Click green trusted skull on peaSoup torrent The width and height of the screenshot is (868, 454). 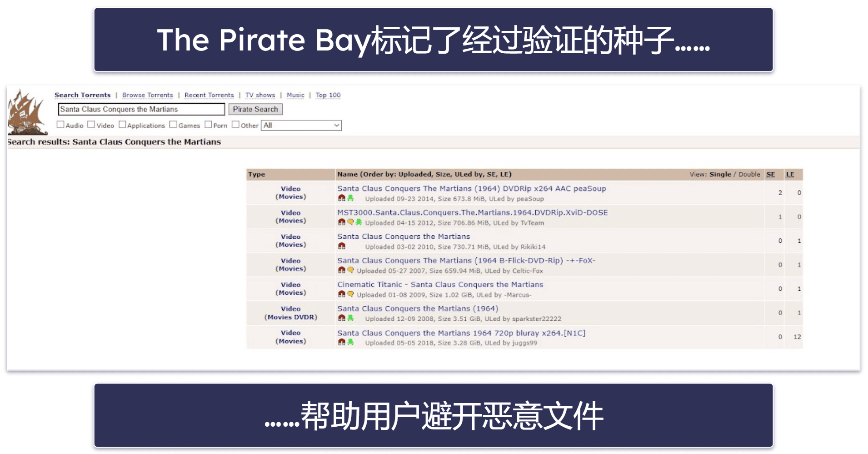point(350,198)
